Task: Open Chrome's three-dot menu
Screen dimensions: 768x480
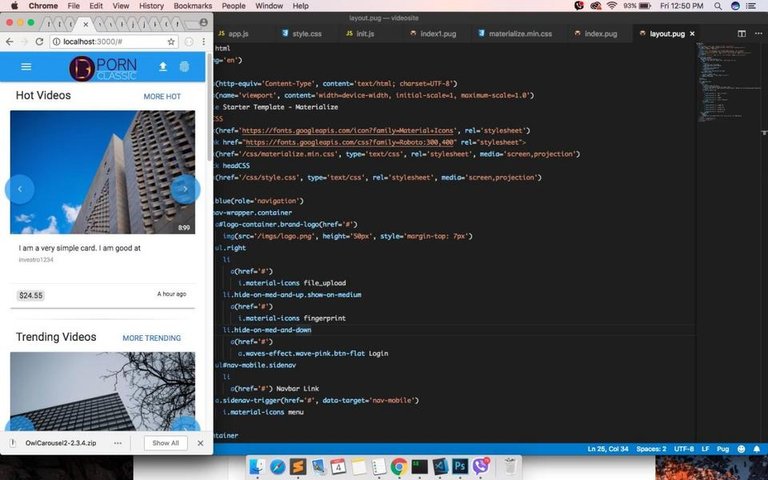Action: (x=204, y=42)
